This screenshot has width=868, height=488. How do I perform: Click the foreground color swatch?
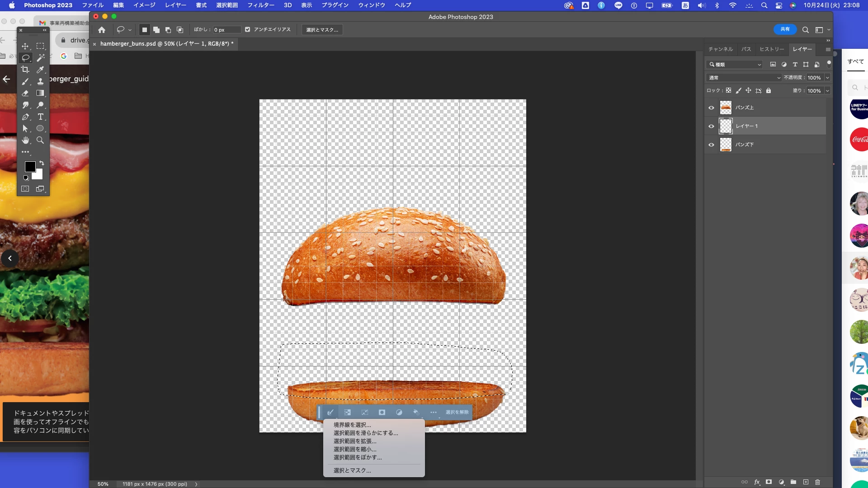coord(30,167)
